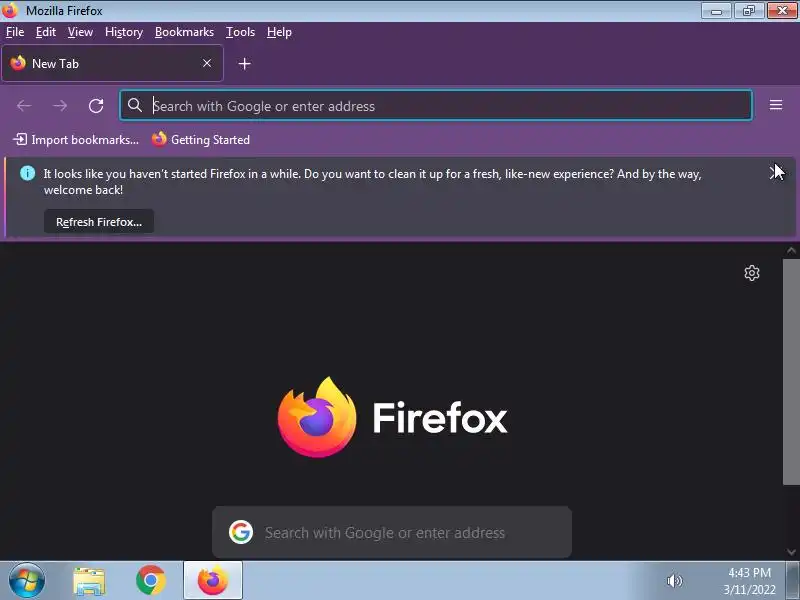Click Import bookmarks... in the bookmarks toolbar
Screen dimensions: 800x600
tap(76, 139)
